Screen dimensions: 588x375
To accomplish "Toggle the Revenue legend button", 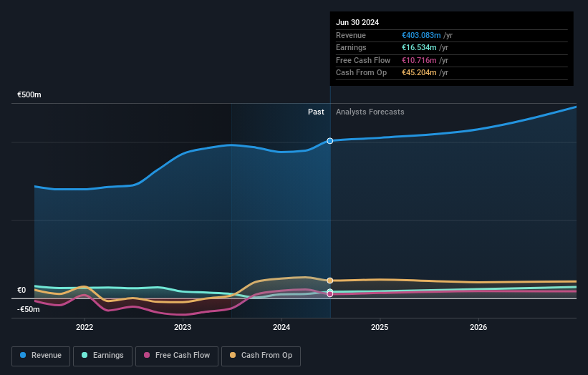I will (x=41, y=356).
